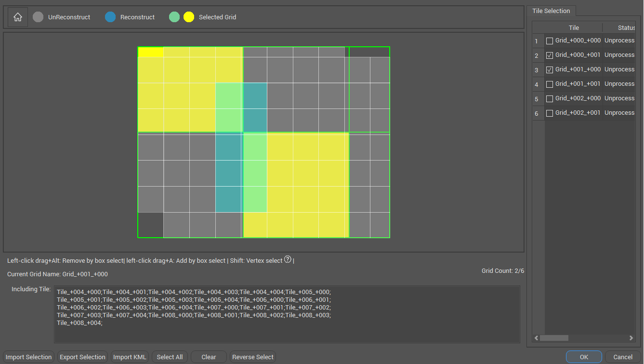Click the Grid_+001_+001 tile name
Viewport: 644px width, 364px height.
pos(578,84)
